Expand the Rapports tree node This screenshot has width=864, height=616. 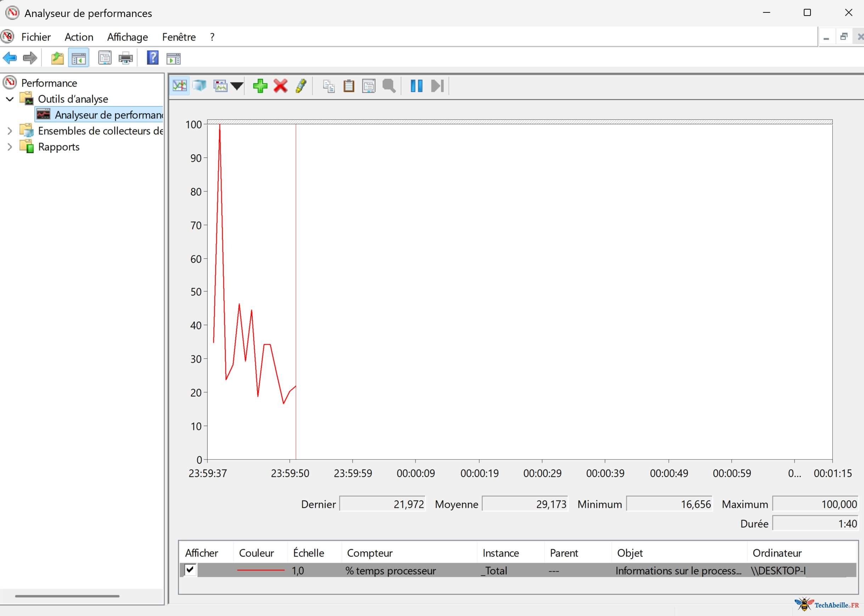(x=10, y=147)
